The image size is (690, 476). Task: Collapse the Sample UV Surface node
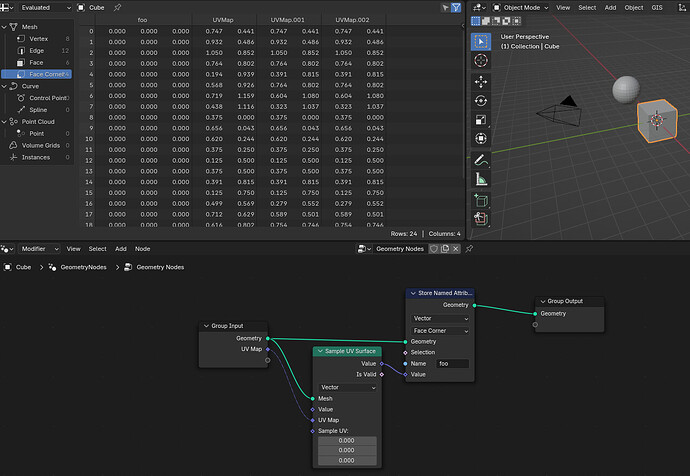pos(320,351)
